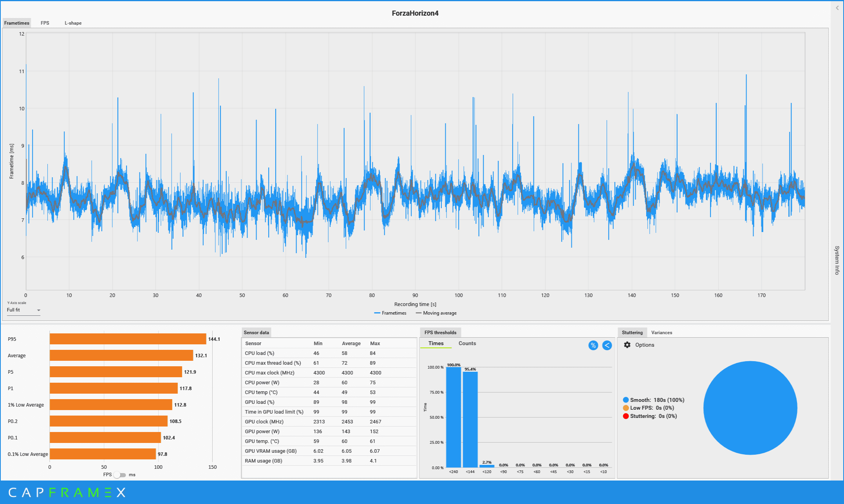Click the Options label in Stuttering panel
The width and height of the screenshot is (844, 504).
(645, 345)
